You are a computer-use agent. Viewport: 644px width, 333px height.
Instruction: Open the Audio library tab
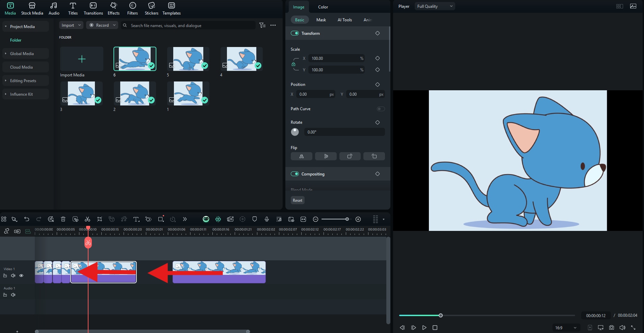(54, 9)
